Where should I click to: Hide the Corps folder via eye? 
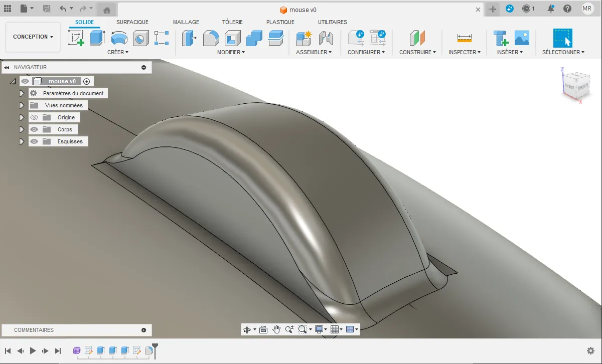[34, 129]
